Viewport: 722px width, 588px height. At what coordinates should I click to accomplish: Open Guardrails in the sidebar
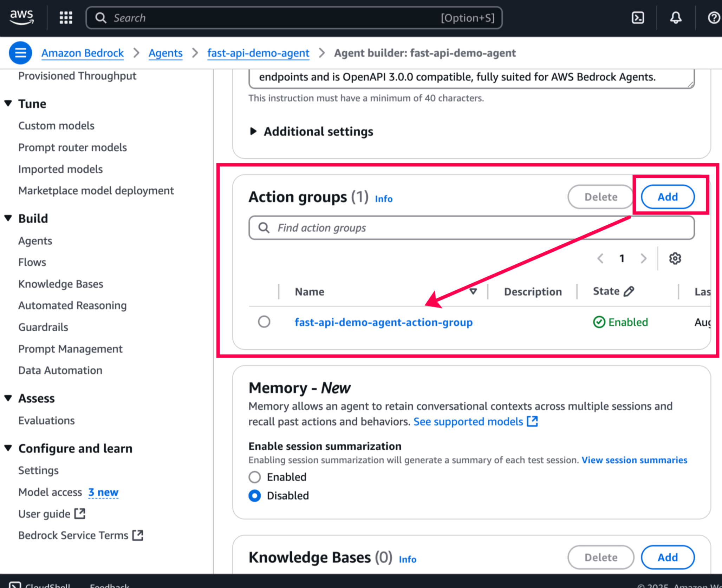click(x=43, y=327)
